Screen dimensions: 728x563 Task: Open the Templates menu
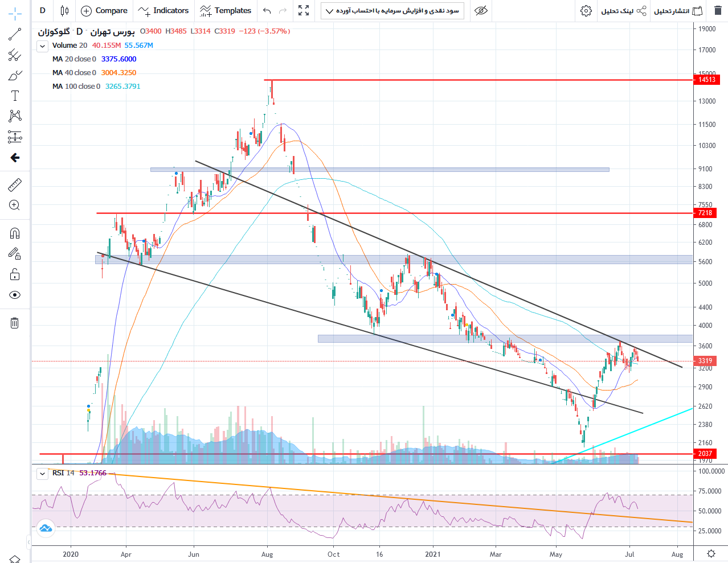point(226,11)
